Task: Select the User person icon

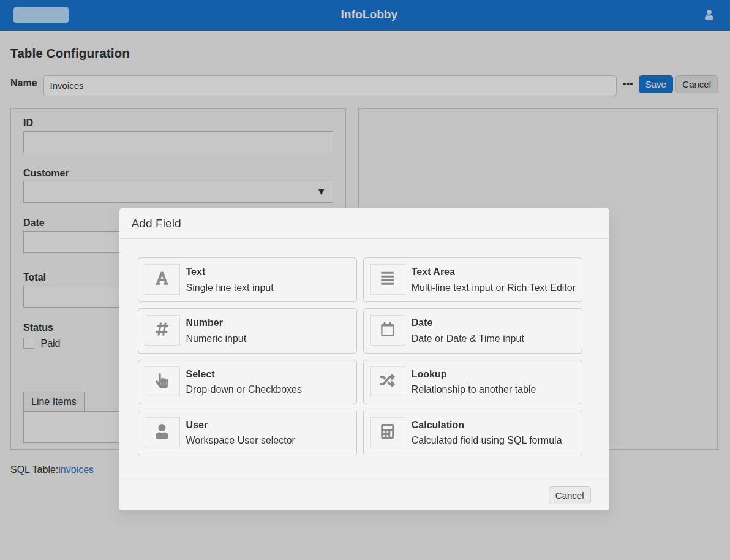Action: coord(162,432)
